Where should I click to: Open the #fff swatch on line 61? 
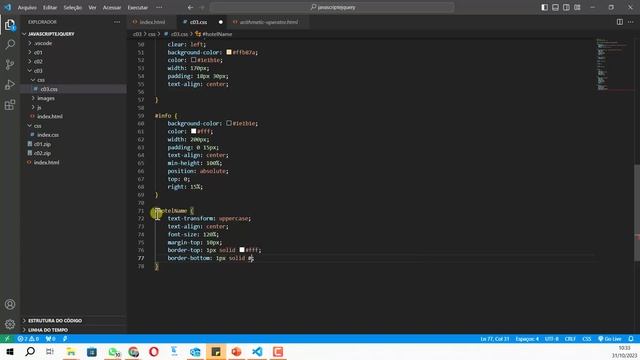[193, 131]
